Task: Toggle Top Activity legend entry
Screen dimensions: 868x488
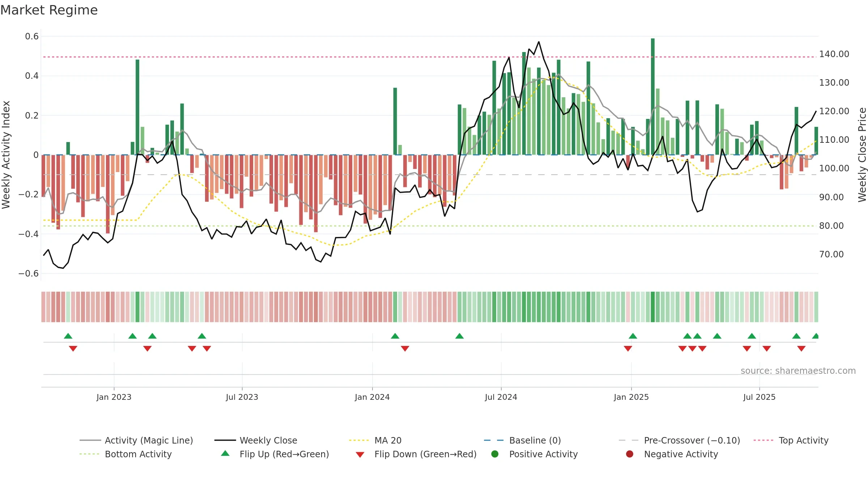Action: [x=791, y=440]
